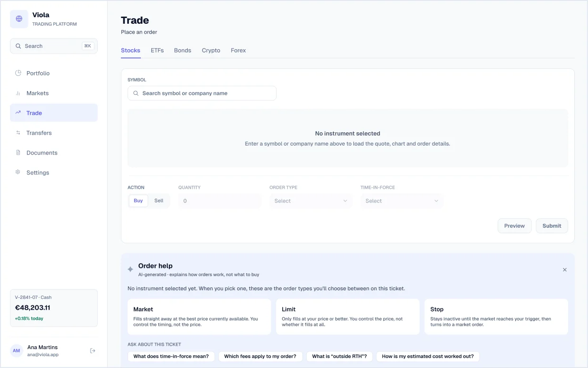The image size is (588, 368).
Task: Open Trade in the sidebar
Action: coord(54,113)
